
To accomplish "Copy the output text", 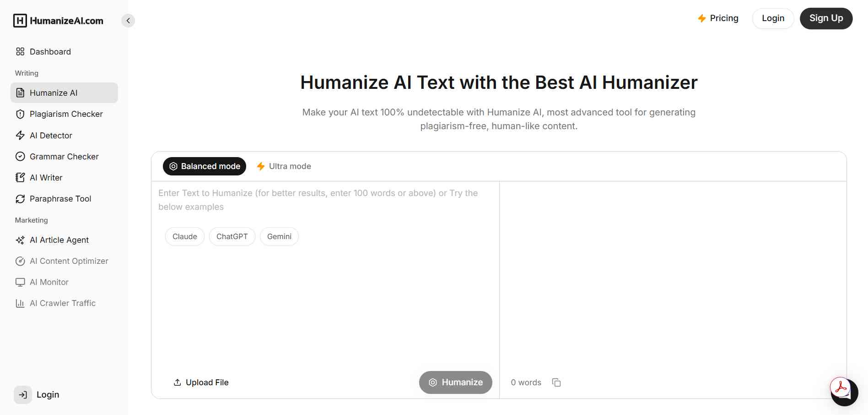I will [x=556, y=382].
